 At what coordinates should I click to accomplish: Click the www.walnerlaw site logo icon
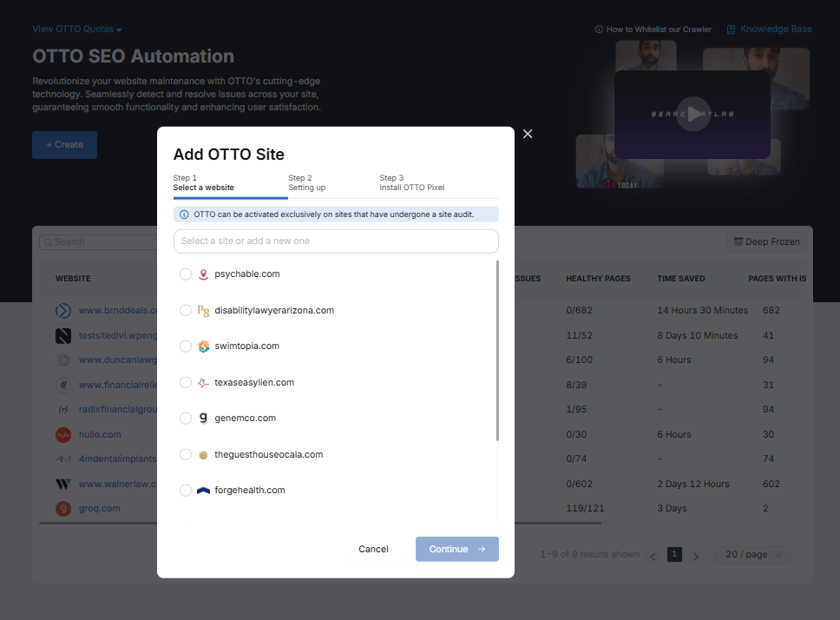63,484
